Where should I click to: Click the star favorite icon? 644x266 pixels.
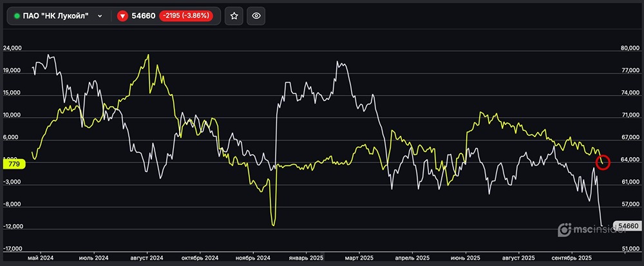(234, 16)
